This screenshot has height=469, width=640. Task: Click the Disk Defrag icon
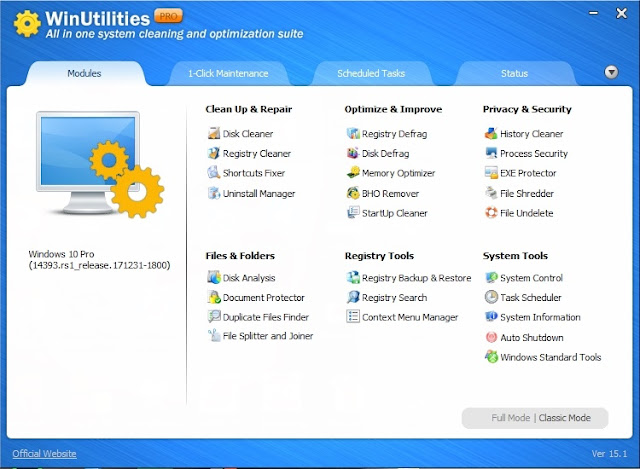tap(353, 153)
